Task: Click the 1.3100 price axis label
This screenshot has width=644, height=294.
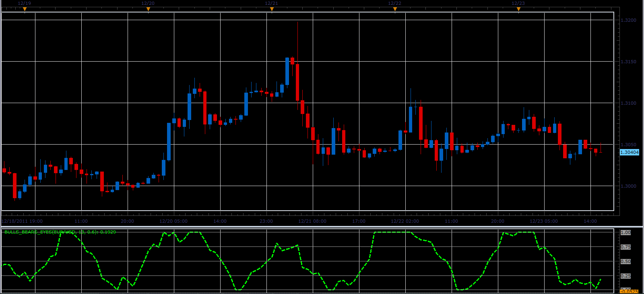Action: click(629, 103)
